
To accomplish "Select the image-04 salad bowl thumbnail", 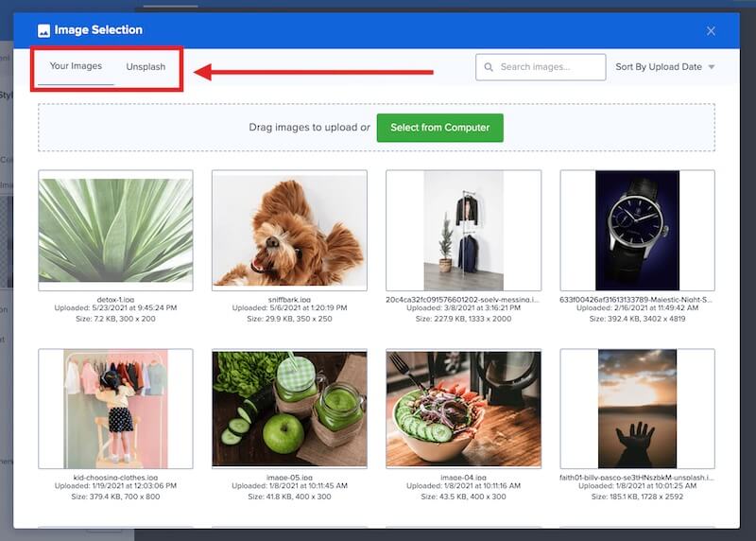I will (463, 409).
